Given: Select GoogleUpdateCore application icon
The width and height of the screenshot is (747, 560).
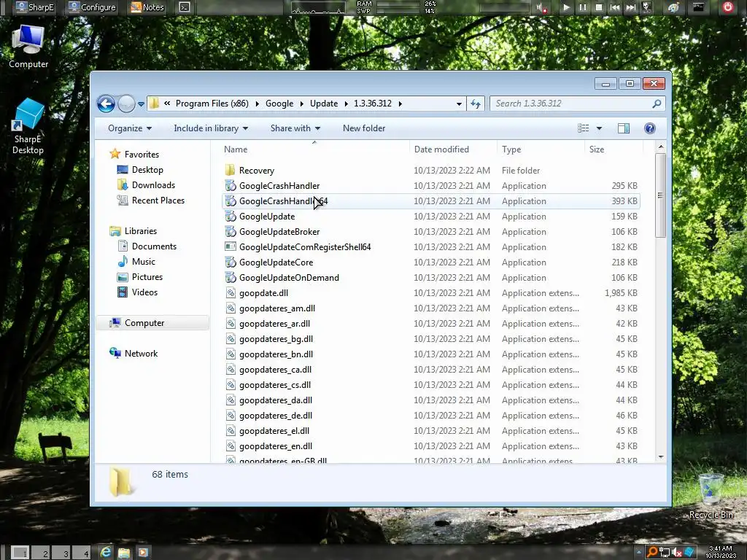Looking at the screenshot, I should (230, 262).
